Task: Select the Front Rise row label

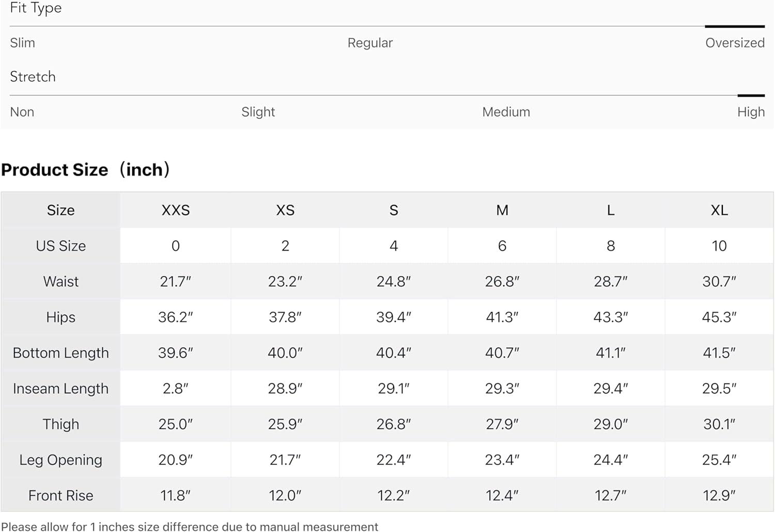Action: 61,495
